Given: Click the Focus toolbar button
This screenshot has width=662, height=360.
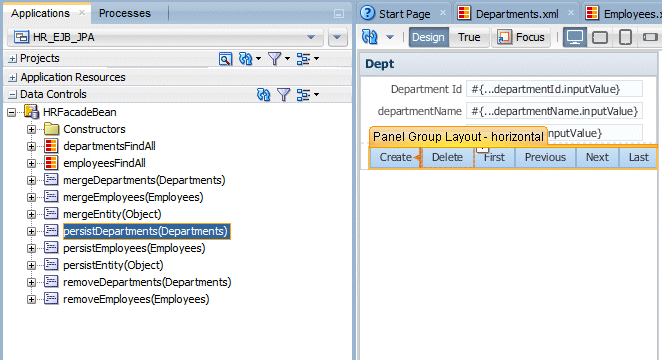Looking at the screenshot, I should click(521, 37).
